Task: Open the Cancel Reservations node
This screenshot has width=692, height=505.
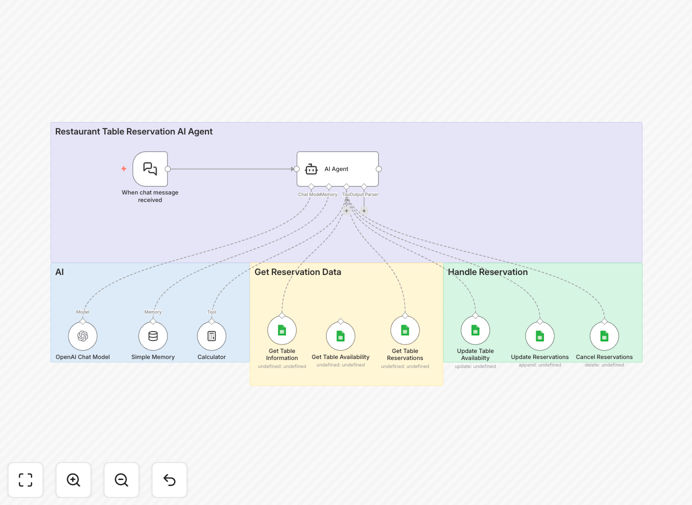Action: [x=604, y=336]
